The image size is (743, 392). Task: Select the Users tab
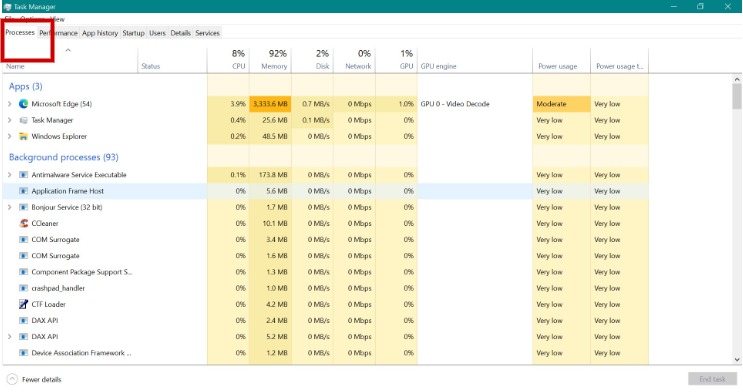157,33
